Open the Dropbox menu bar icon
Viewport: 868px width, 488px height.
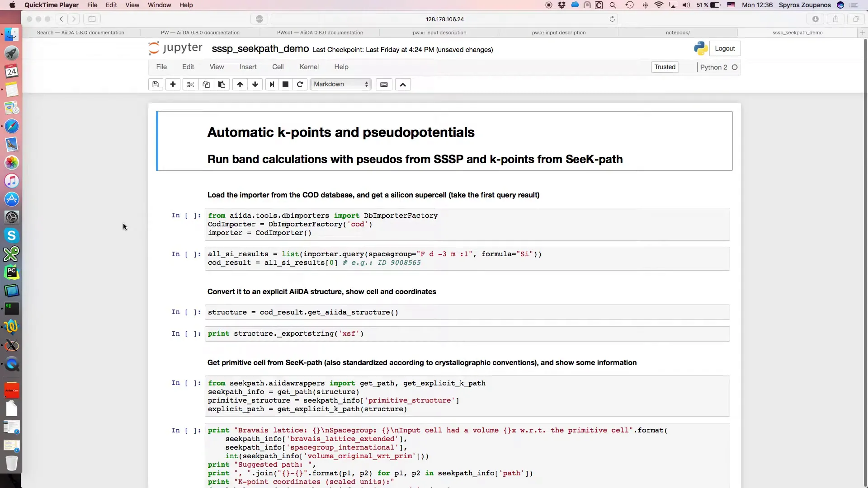click(561, 5)
